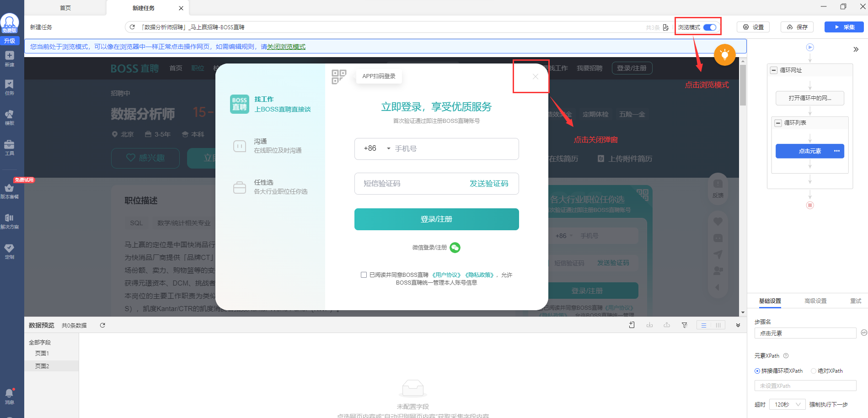This screenshot has width=868, height=418.
Task: Check the BOSS直聘 agreement checkbox
Action: (x=364, y=275)
